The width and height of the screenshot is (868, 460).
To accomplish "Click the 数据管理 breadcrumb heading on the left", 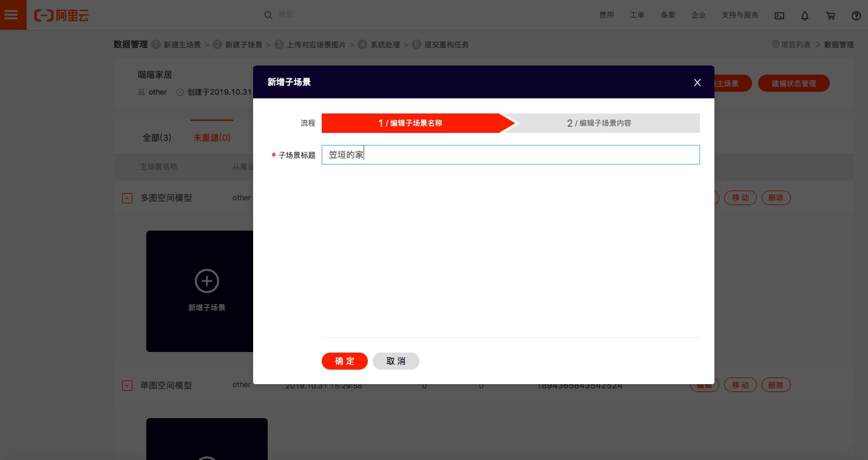I will point(131,44).
